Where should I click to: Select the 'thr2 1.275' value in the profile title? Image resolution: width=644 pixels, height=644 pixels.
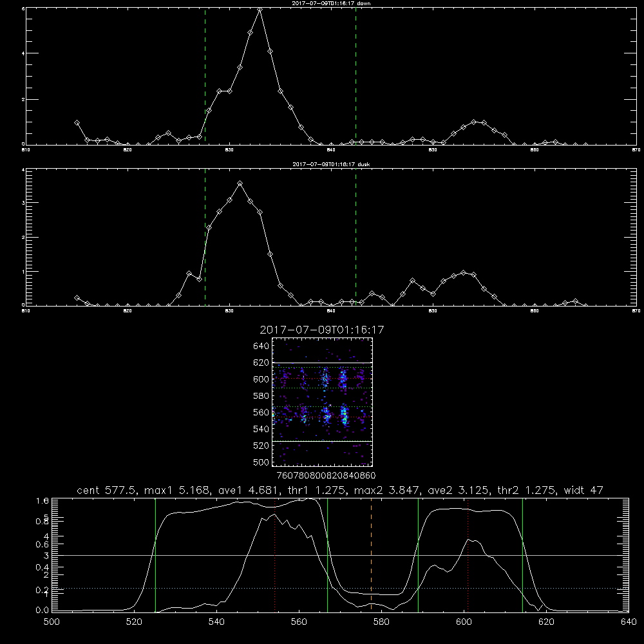(527, 490)
